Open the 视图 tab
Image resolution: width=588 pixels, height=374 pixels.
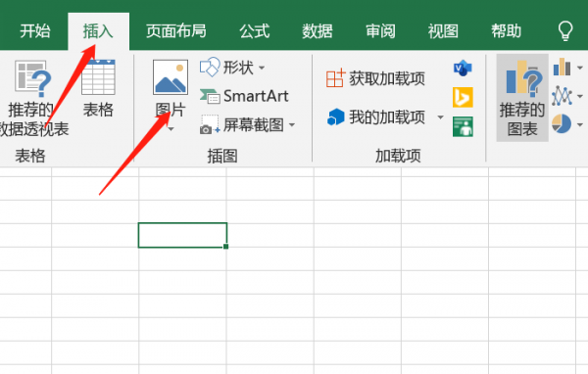[x=443, y=31]
